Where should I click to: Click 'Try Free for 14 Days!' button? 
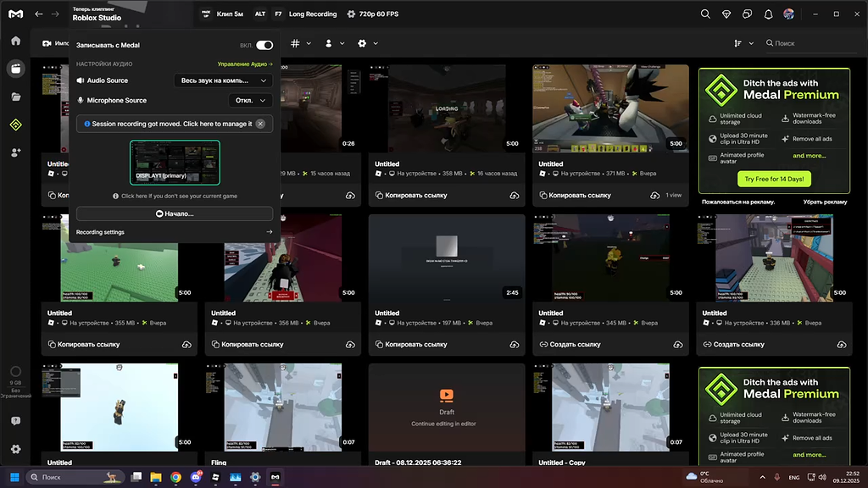pos(774,179)
